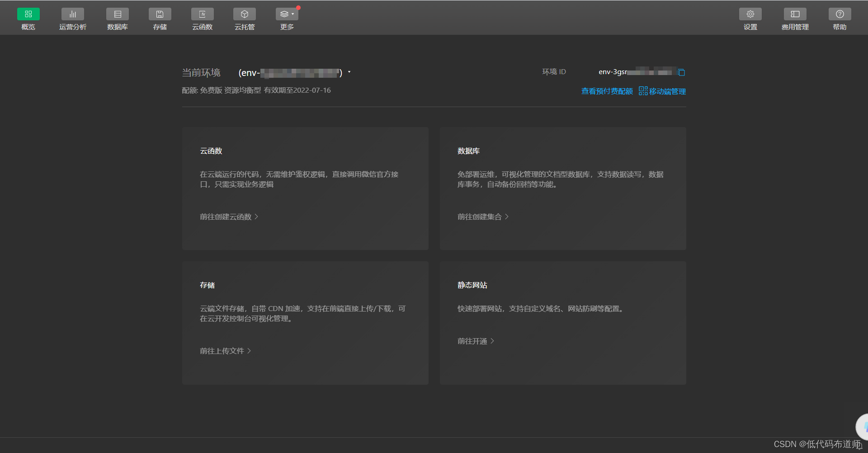Select the 存储 card title
This screenshot has width=868, height=453.
tap(208, 285)
